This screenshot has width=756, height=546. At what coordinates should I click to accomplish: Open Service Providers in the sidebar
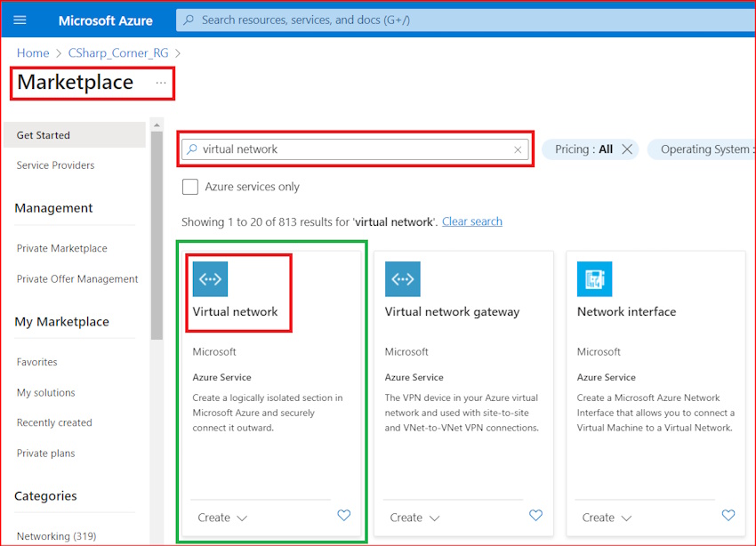[55, 165]
